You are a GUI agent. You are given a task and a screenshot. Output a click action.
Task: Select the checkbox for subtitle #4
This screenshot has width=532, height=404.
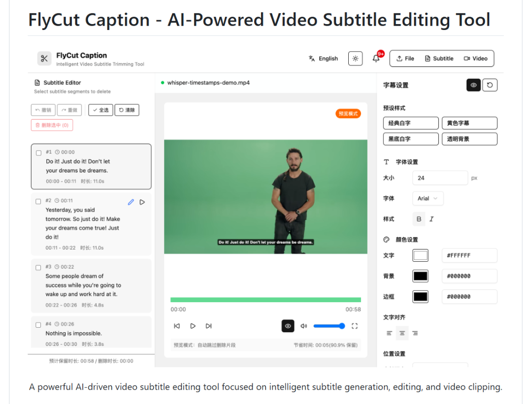[38, 325]
